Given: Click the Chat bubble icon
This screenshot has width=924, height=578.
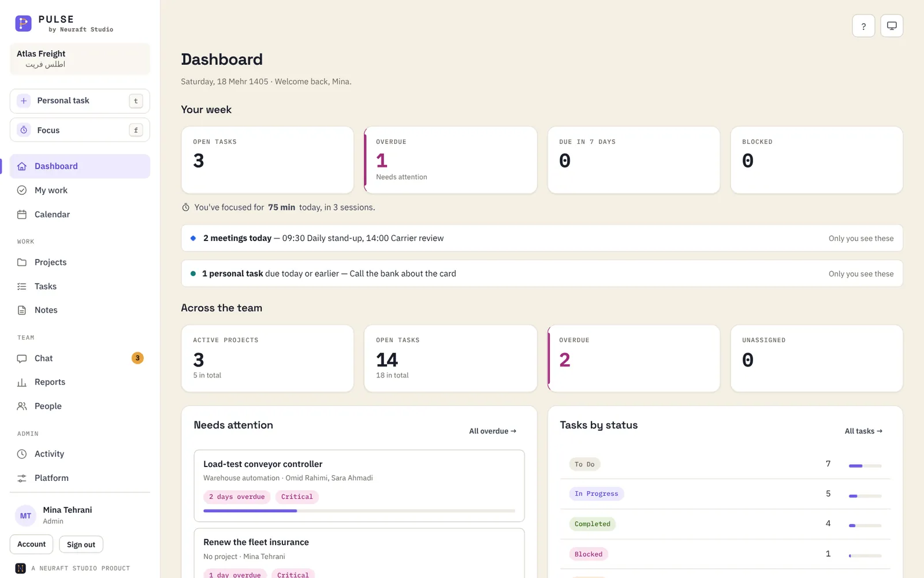Looking at the screenshot, I should pyautogui.click(x=22, y=358).
